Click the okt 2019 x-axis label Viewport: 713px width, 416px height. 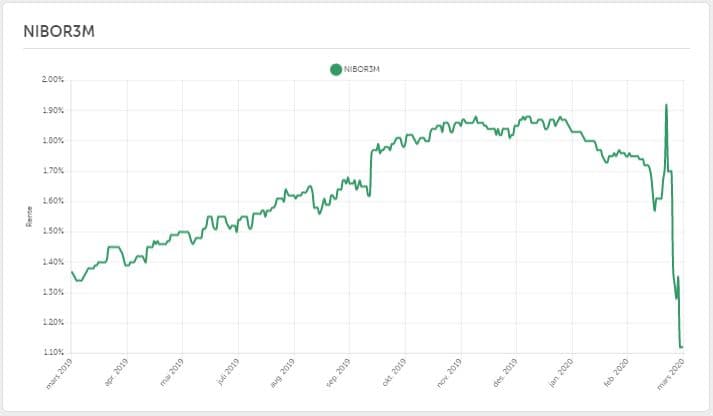point(394,370)
